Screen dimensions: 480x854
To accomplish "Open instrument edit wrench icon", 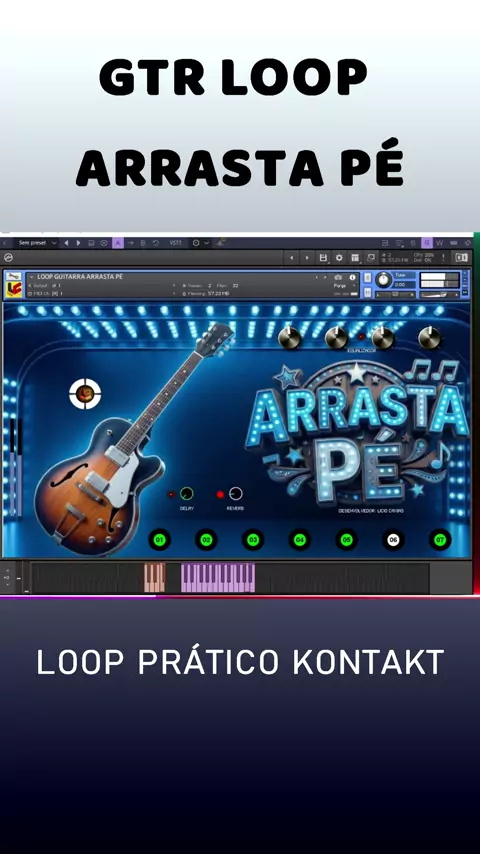I will pyautogui.click(x=14, y=277).
